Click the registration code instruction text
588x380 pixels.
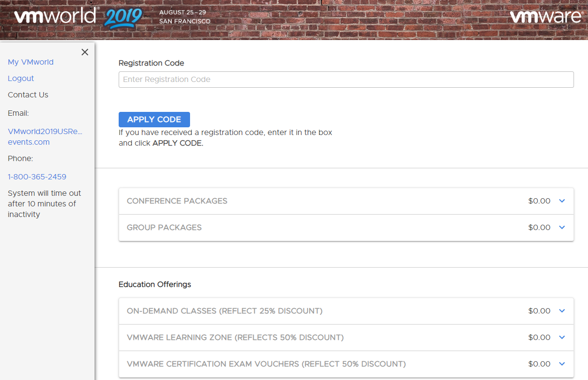click(x=225, y=137)
